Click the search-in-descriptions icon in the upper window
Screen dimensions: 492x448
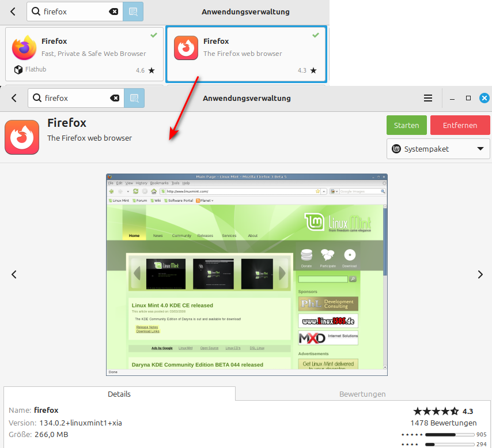(x=133, y=12)
